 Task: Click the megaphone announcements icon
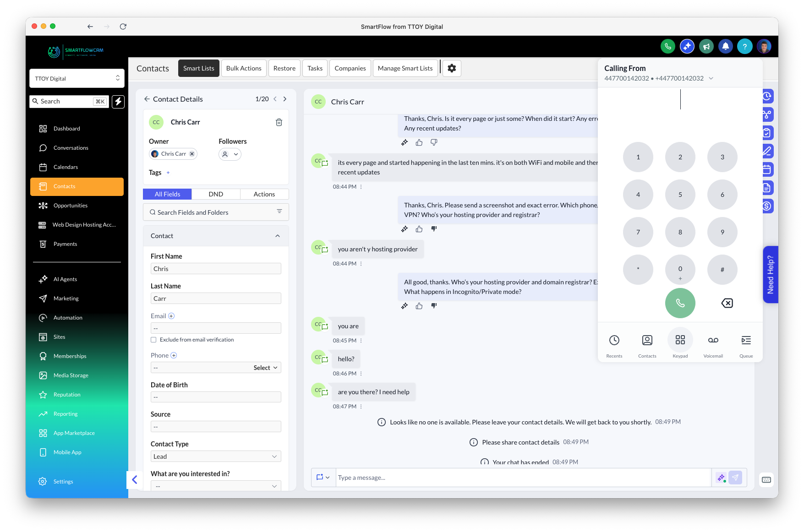(x=706, y=46)
